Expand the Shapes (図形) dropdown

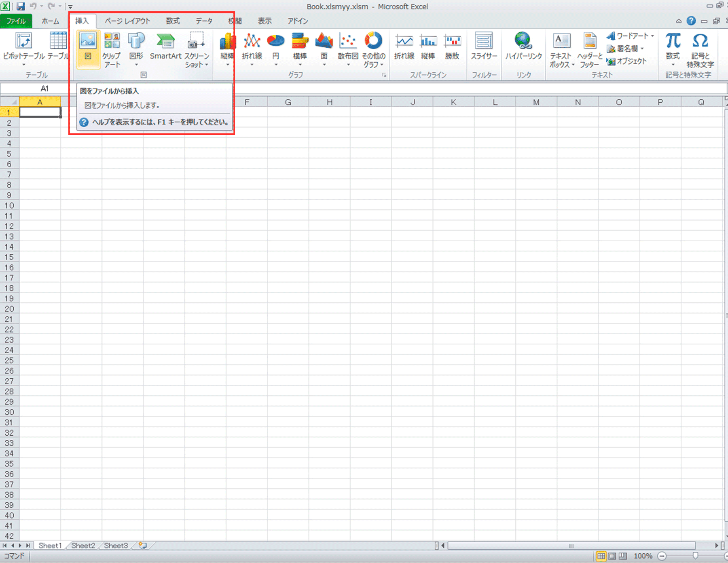136,64
